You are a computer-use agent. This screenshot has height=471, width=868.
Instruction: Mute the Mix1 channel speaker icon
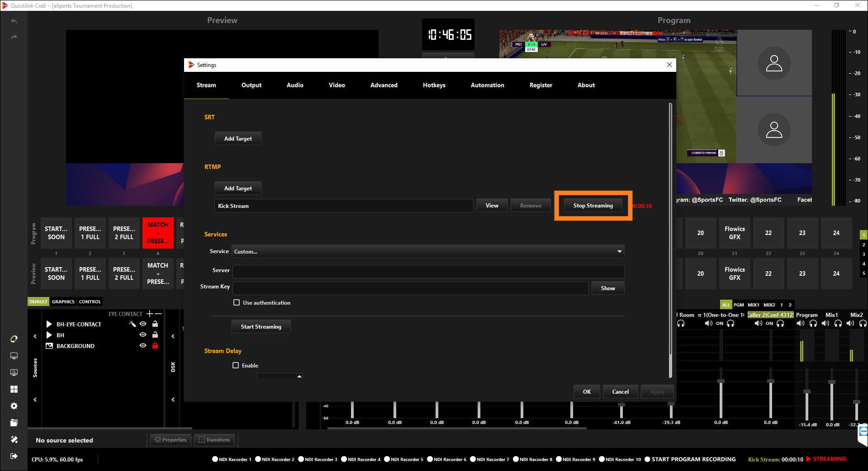tap(825, 323)
